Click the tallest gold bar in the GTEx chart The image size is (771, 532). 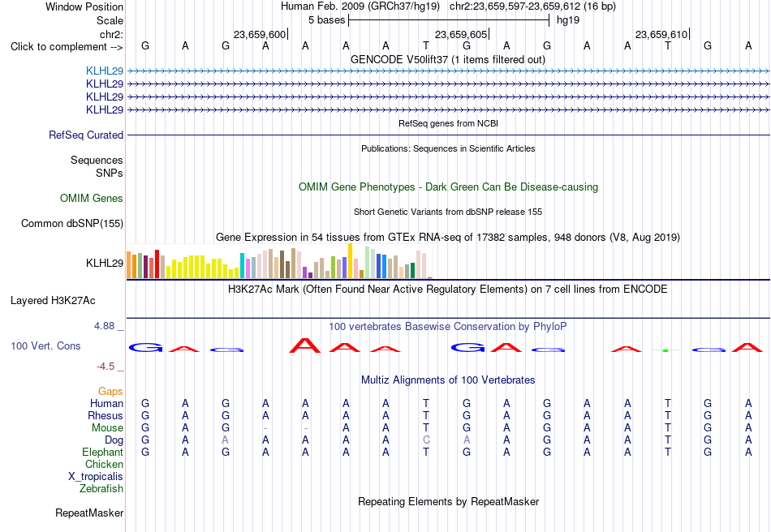tap(350, 261)
